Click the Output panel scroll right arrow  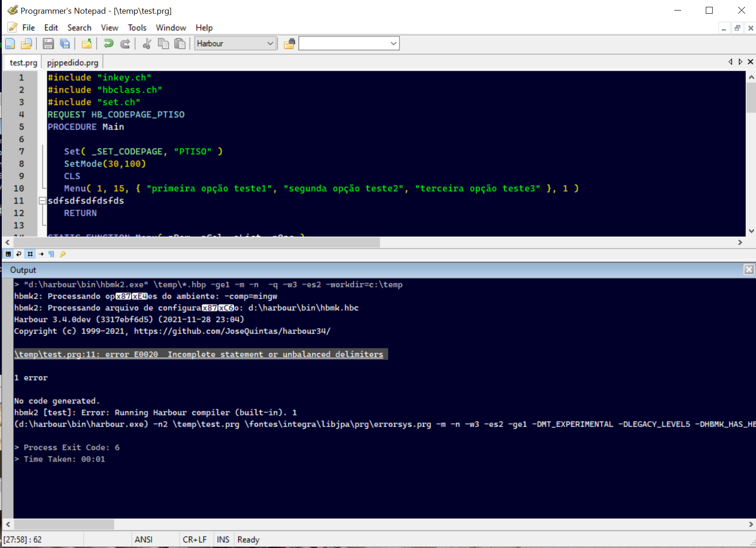pos(751,524)
